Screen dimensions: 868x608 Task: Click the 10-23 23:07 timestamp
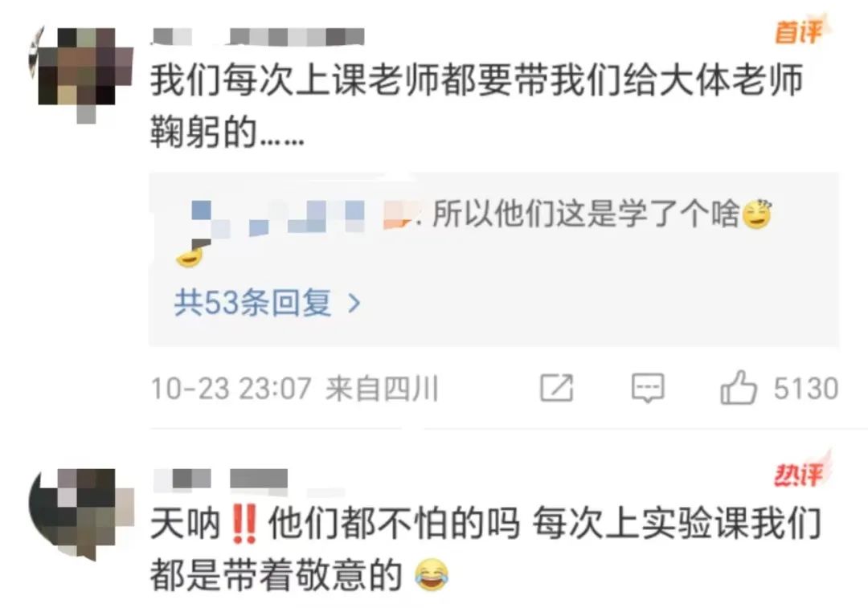(x=231, y=389)
